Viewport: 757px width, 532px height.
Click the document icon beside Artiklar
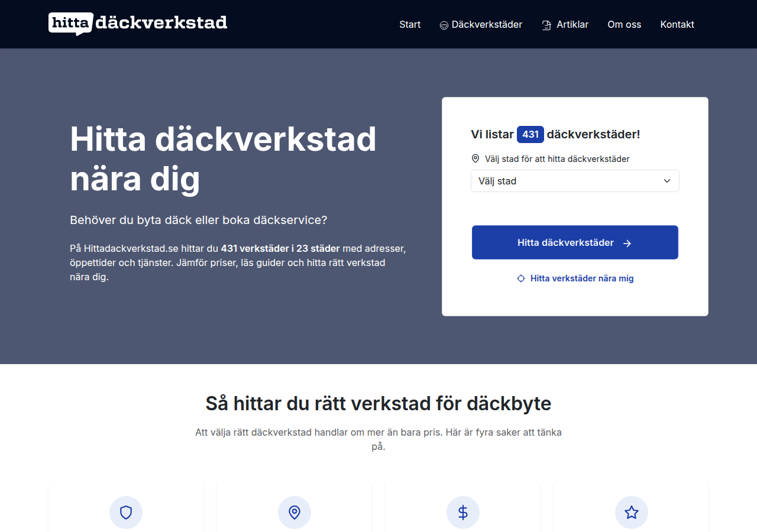(546, 25)
